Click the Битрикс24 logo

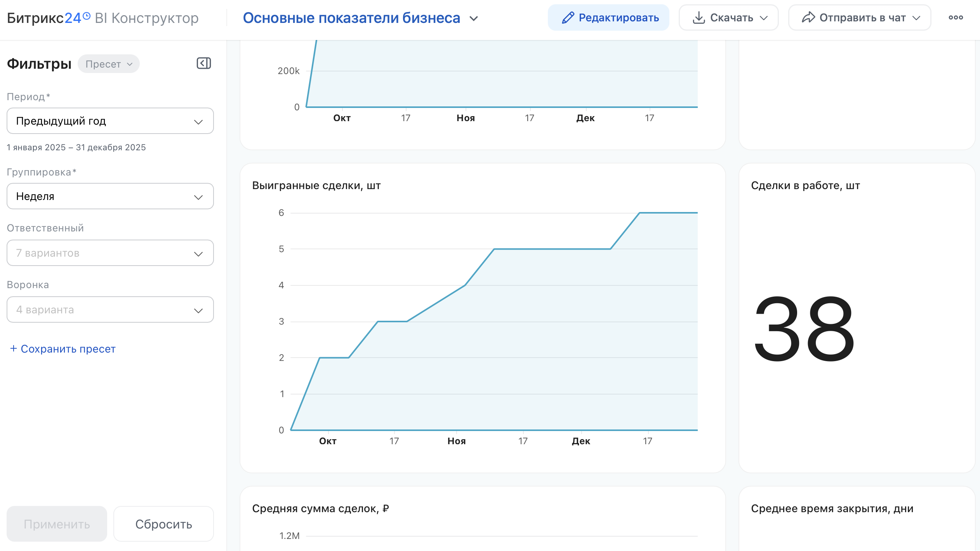[49, 18]
